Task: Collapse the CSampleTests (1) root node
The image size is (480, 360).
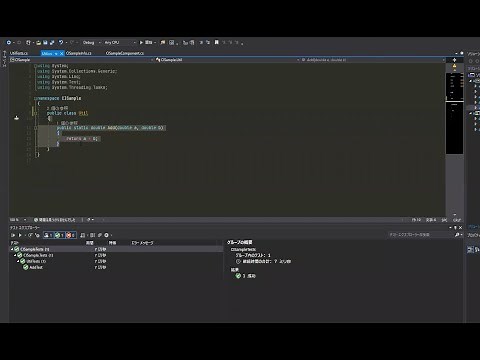Action: [x=12, y=249]
